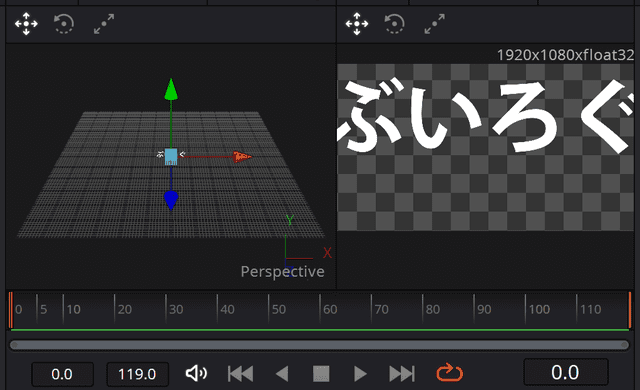The height and width of the screenshot is (390, 640).
Task: Select the scale tool in right viewer
Action: 434,24
